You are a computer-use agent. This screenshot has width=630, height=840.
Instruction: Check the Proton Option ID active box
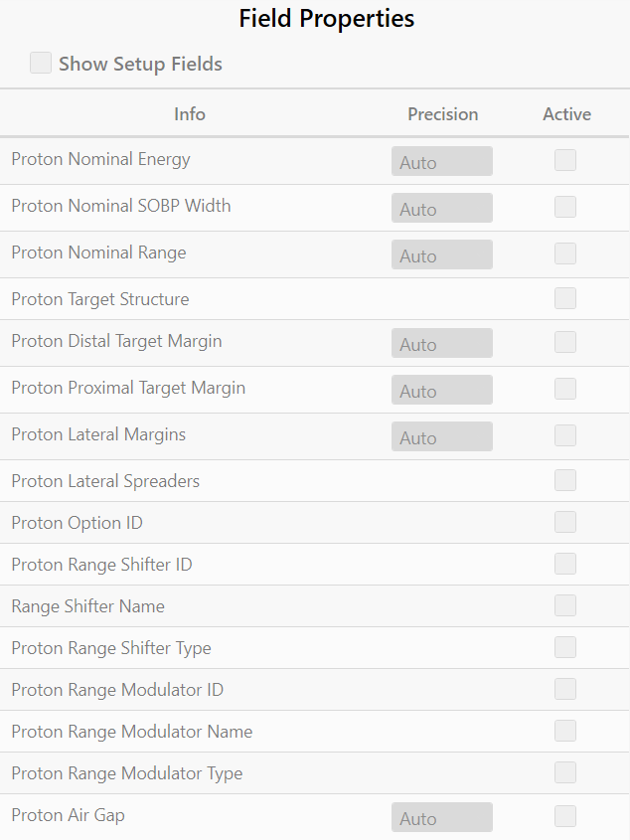[565, 522]
